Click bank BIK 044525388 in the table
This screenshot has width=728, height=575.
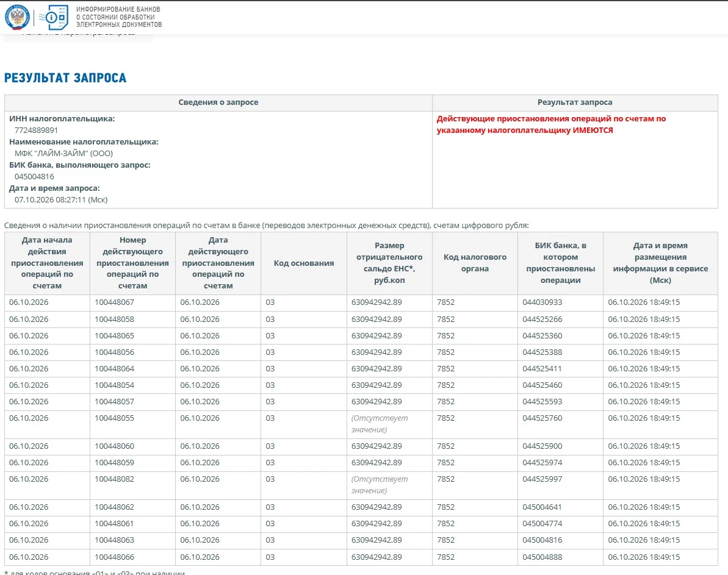click(542, 352)
